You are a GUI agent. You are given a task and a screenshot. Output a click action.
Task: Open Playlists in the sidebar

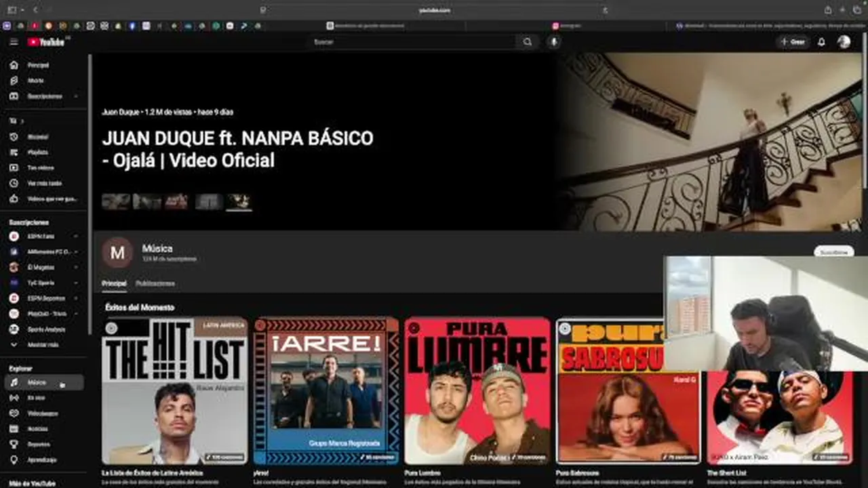coord(44,152)
